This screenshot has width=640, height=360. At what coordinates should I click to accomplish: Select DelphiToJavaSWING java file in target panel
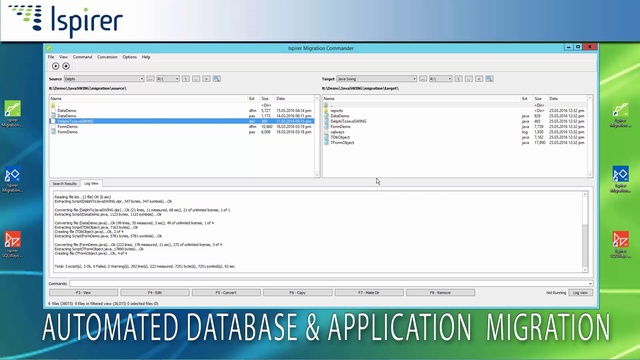(455, 121)
